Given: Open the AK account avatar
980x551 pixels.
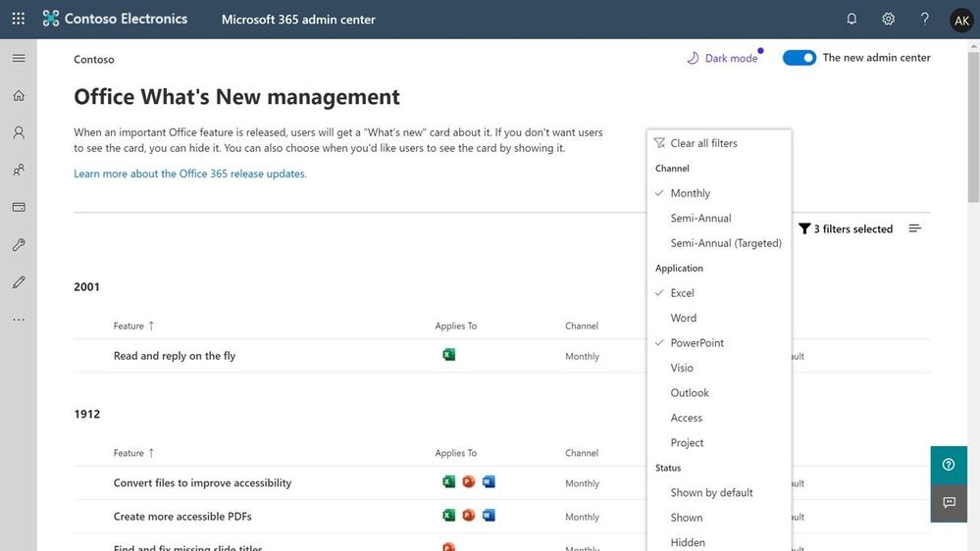Looking at the screenshot, I should click(962, 20).
